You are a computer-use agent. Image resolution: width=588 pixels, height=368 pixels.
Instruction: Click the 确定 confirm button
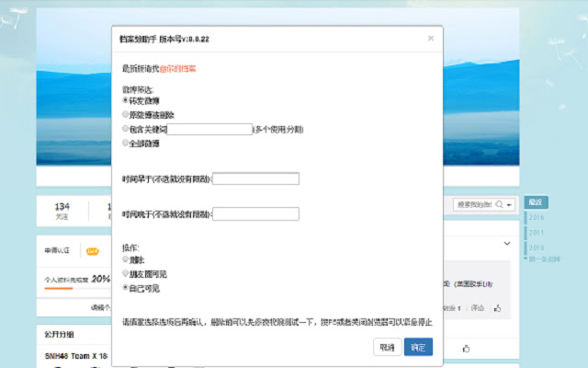pos(418,347)
